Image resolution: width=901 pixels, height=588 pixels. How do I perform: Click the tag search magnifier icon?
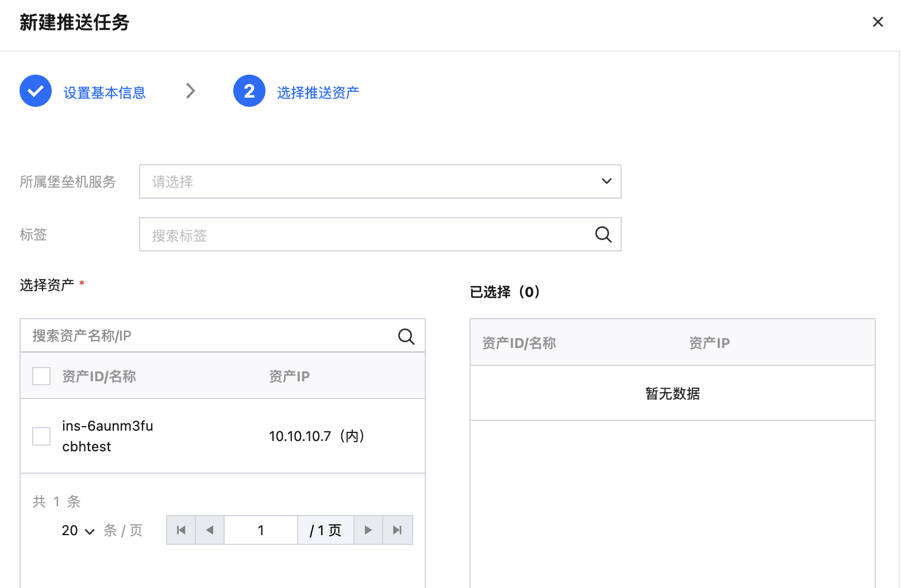[x=603, y=234]
